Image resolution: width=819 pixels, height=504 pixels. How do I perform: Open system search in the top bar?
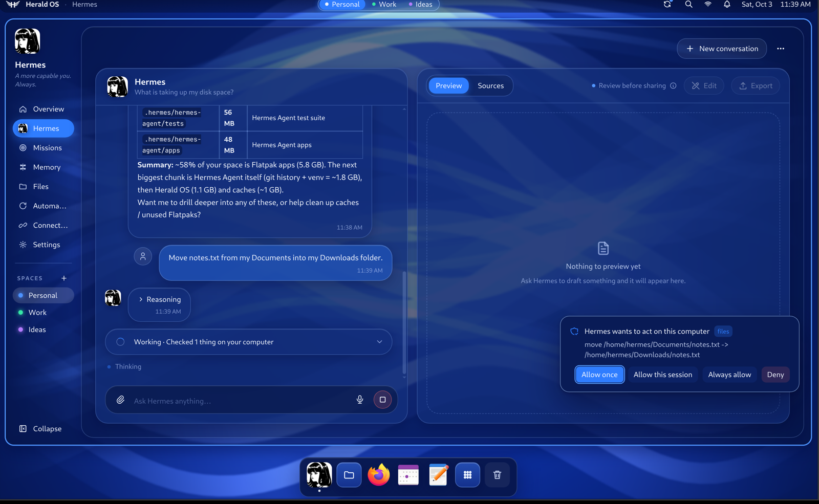[x=689, y=4]
